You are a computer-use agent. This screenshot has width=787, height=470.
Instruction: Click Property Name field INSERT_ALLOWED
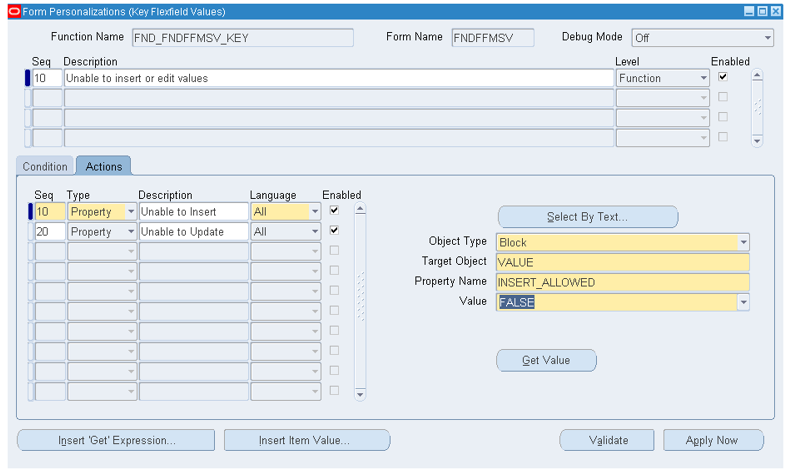click(x=623, y=283)
